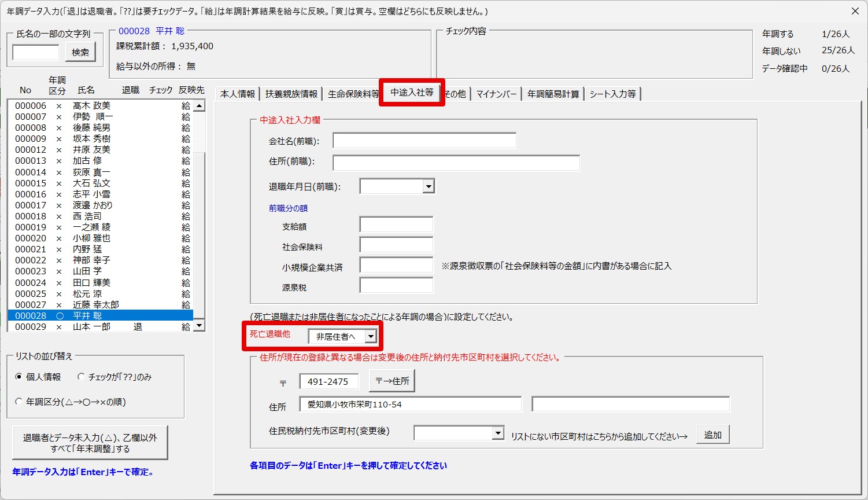Select employee 000006 髙木 政美
The height and width of the screenshot is (500, 868).
point(100,105)
